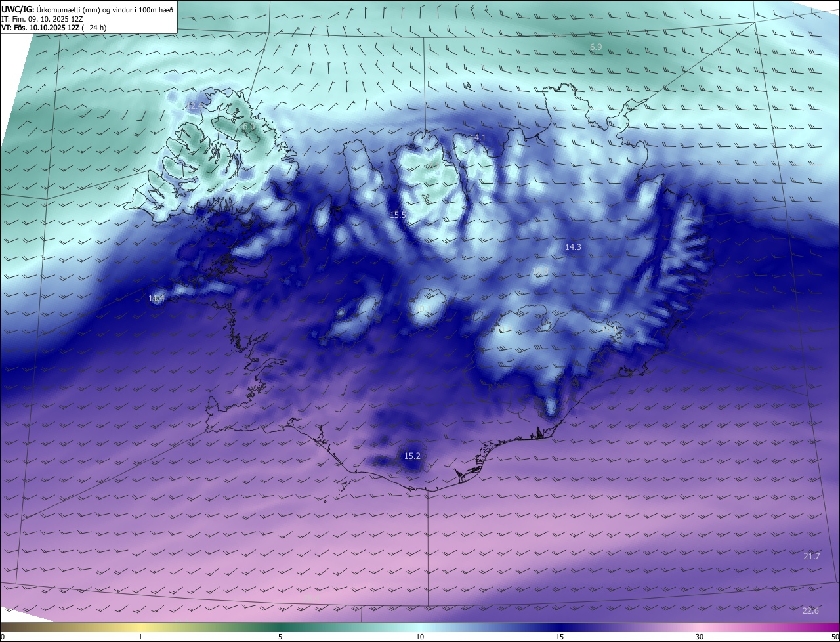Viewport: 840px width, 642px height.
Task: Click the 12.4 value label on the map
Action: click(196, 105)
